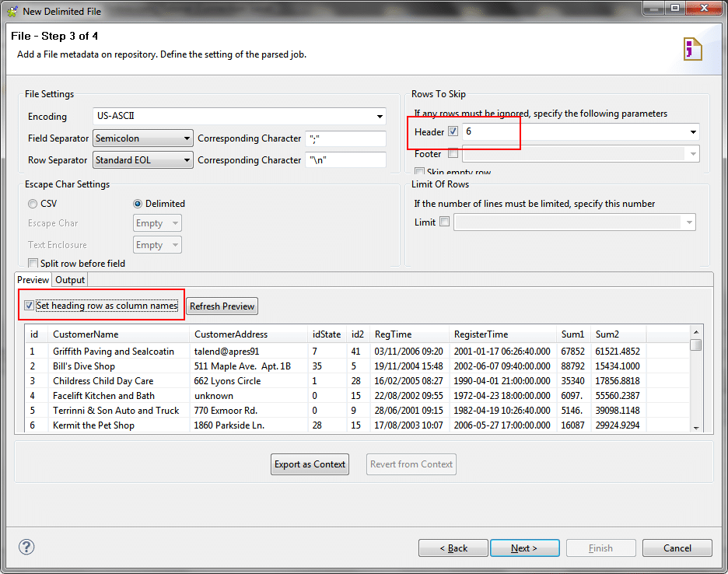Switch to the Output tab

pos(70,280)
